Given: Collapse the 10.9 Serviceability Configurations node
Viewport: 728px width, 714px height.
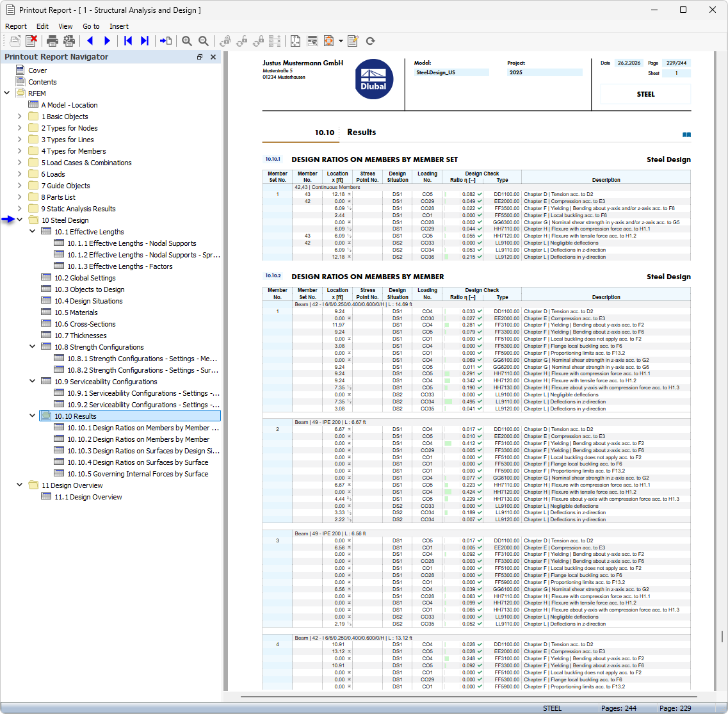Looking at the screenshot, I should 33,382.
